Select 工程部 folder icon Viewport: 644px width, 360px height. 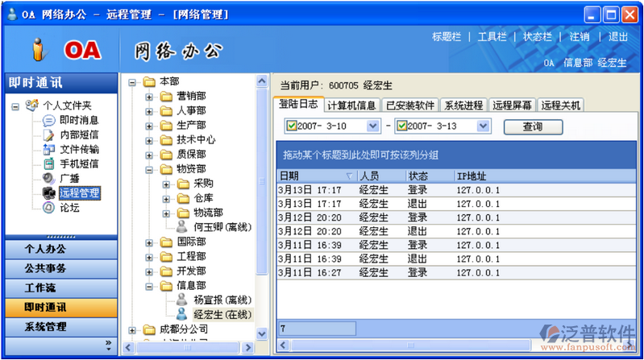pyautogui.click(x=166, y=257)
